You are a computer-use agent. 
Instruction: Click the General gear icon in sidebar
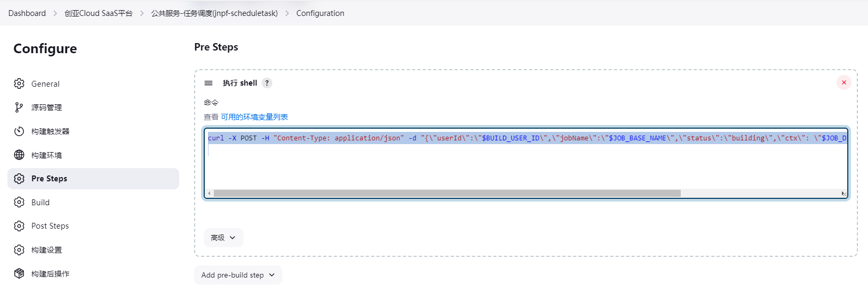click(x=19, y=83)
